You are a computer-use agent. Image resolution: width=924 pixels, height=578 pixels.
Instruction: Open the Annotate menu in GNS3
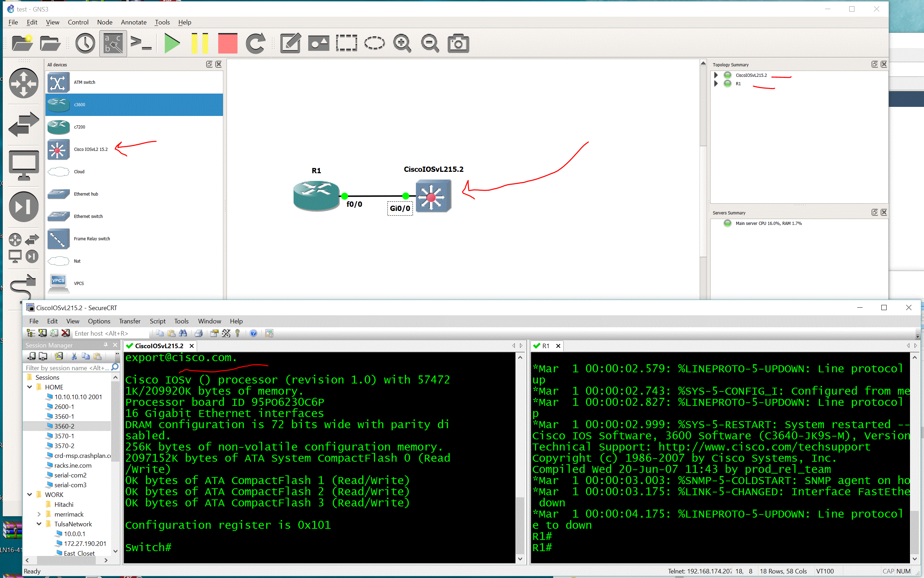[x=133, y=22]
